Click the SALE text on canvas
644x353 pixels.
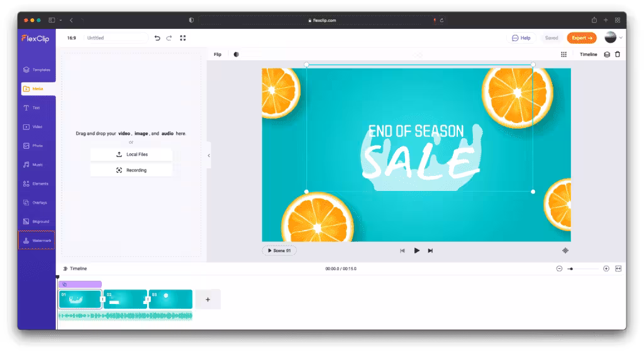[x=422, y=162]
